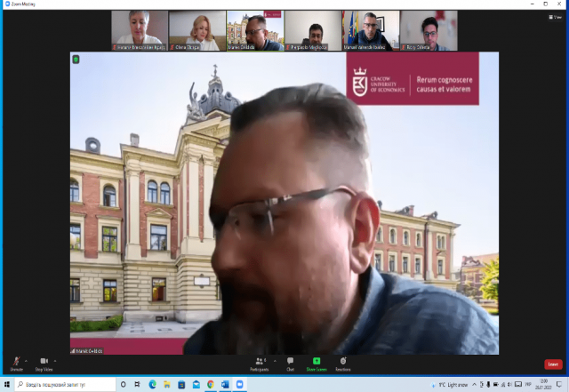Stop Video using the camera button
The height and width of the screenshot is (392, 569).
pyautogui.click(x=44, y=363)
